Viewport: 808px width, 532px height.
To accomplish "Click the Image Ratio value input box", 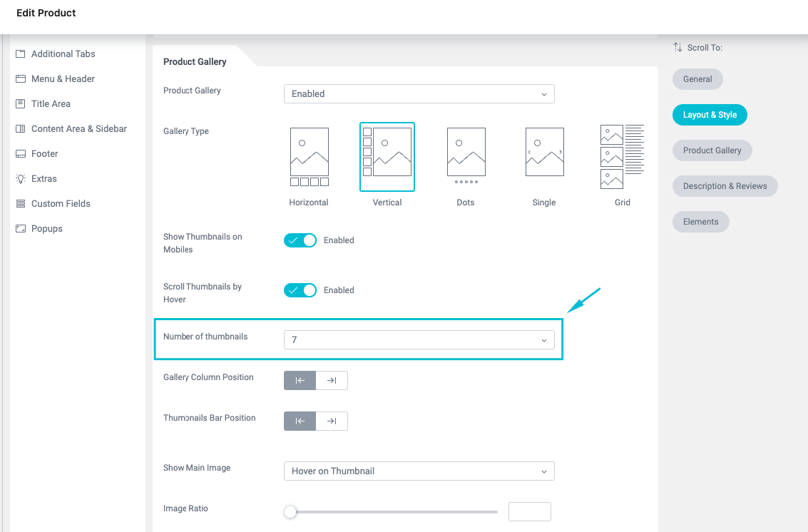I will click(x=529, y=512).
